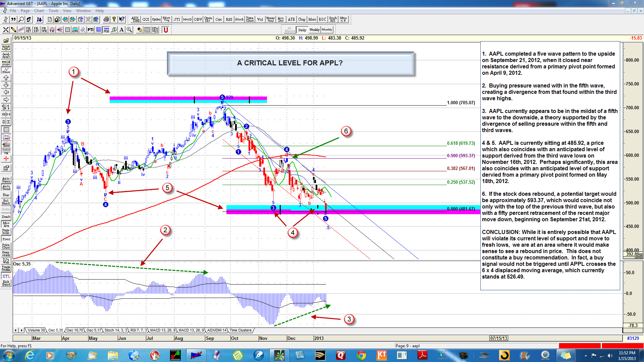The image size is (644, 362).
Task: Open the Gann lines tool
Action: coord(6,144)
